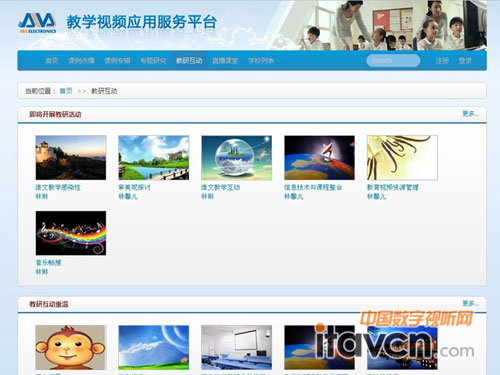Follow the 首页 breadcrumb link
Image resolution: width=500 pixels, height=375 pixels.
(x=66, y=91)
